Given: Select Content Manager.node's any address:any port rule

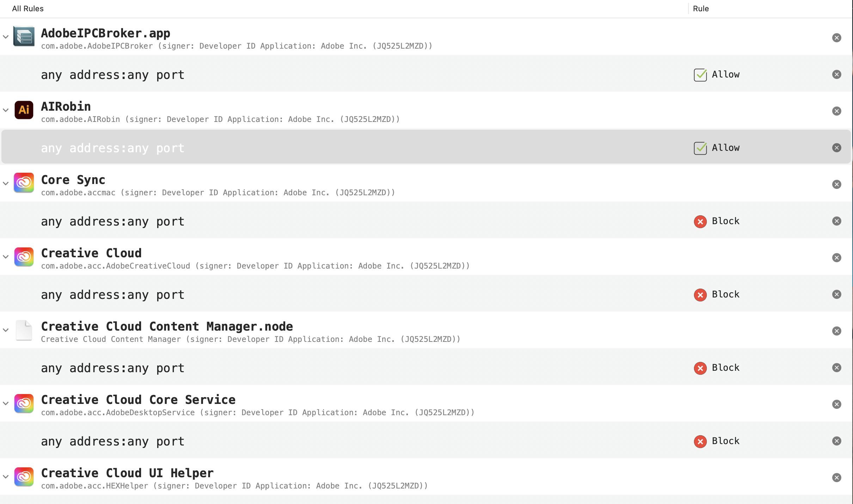Looking at the screenshot, I should (426, 367).
